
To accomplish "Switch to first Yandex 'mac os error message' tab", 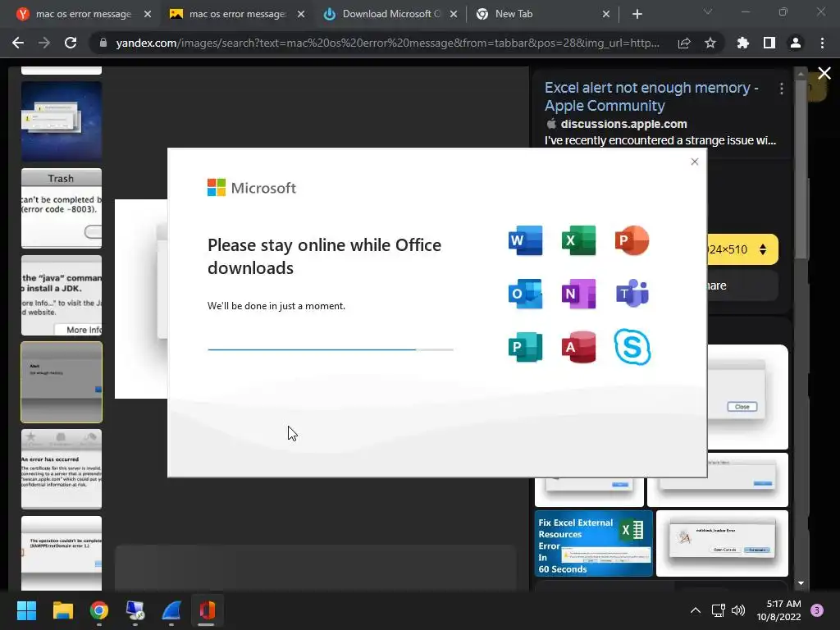I will 83,15.
